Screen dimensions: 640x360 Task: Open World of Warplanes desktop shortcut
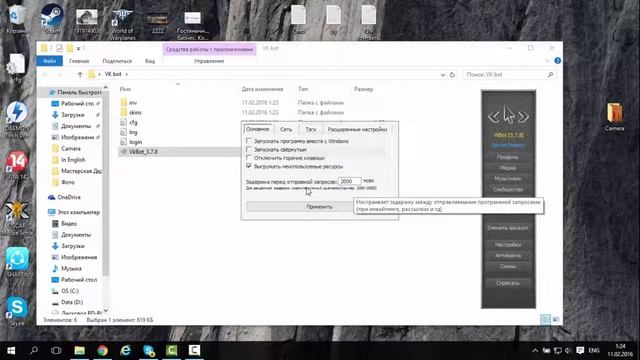click(122, 23)
